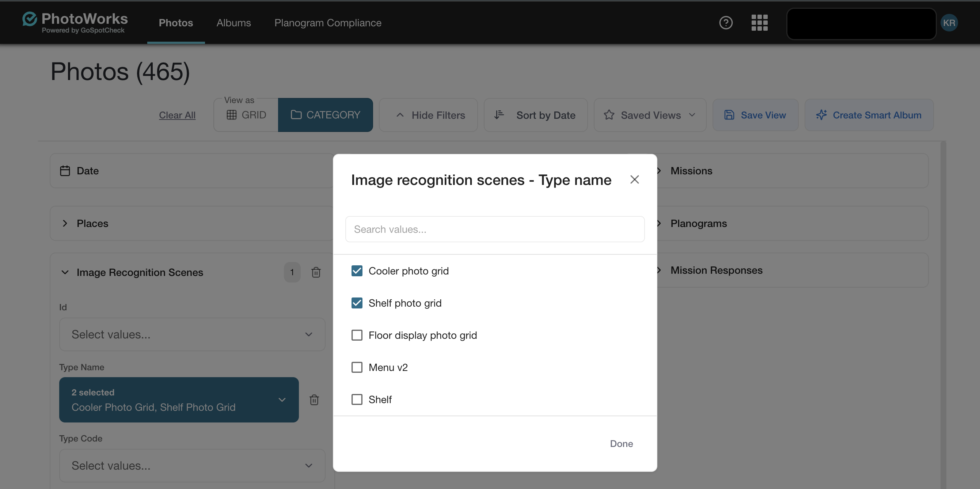Check the Shelf checkbox
This screenshot has width=980, height=489.
point(357,399)
